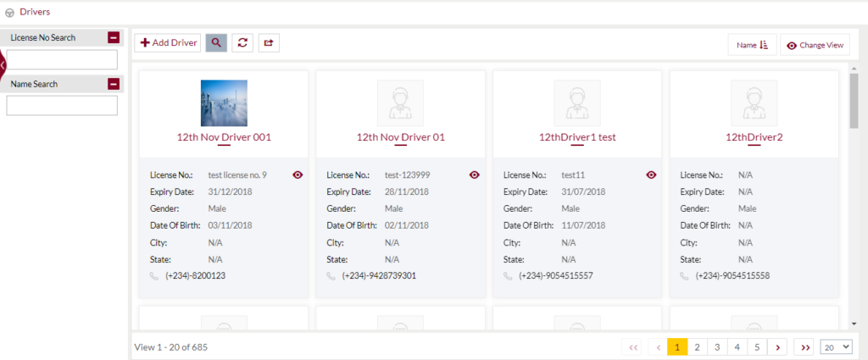Show license of 12th Nov Driver 001
Viewport: 868px width, 360px height.
pyautogui.click(x=298, y=174)
